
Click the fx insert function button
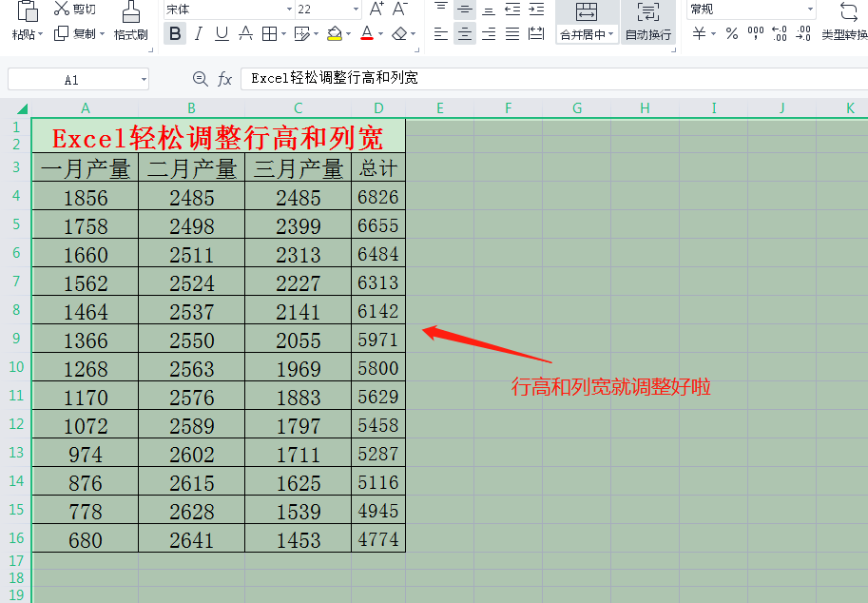pyautogui.click(x=224, y=79)
